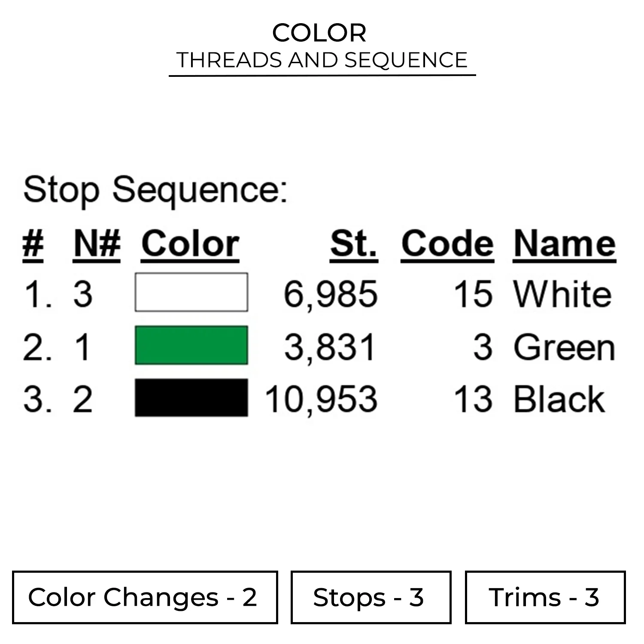Select the White thread name
Image resolution: width=644 pixels, height=644 pixels.
pos(562,294)
